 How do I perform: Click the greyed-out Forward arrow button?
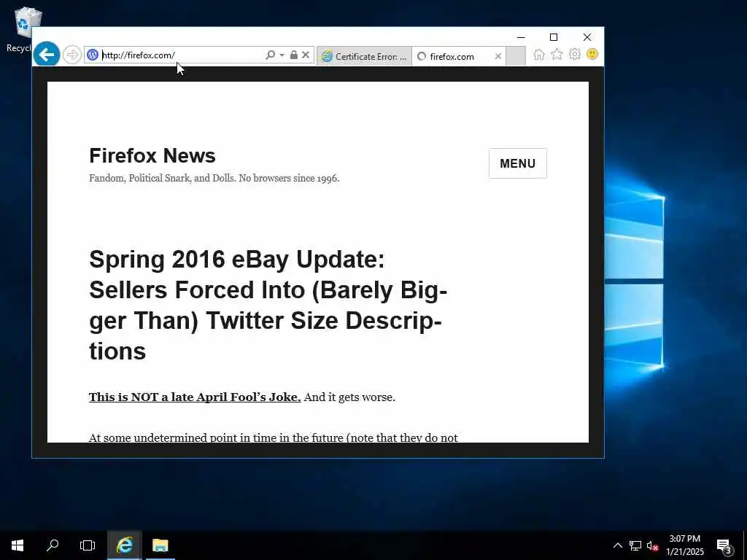pyautogui.click(x=72, y=55)
